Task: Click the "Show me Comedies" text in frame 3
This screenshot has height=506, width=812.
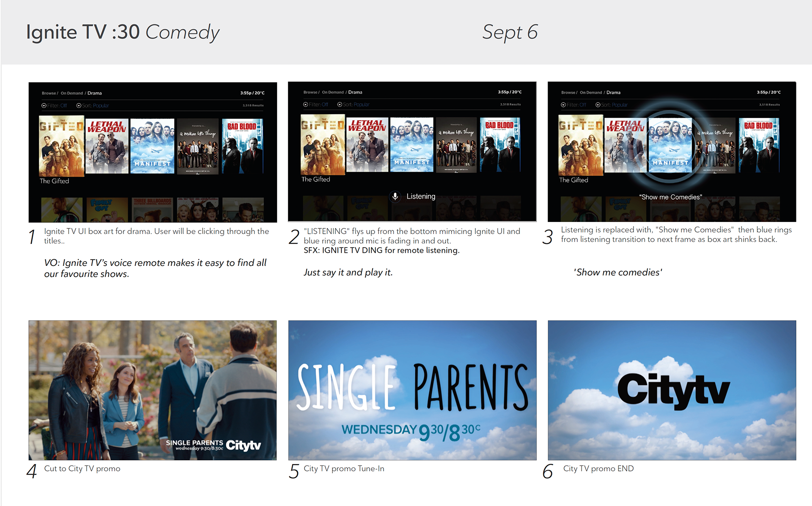Action: tap(671, 197)
